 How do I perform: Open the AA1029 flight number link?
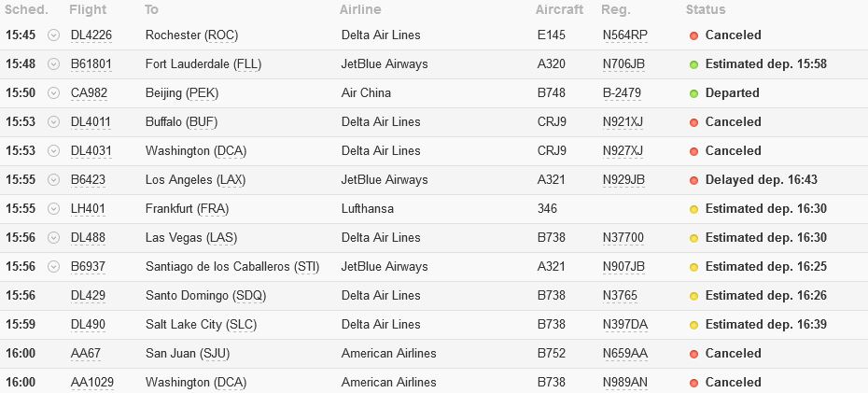(x=91, y=383)
